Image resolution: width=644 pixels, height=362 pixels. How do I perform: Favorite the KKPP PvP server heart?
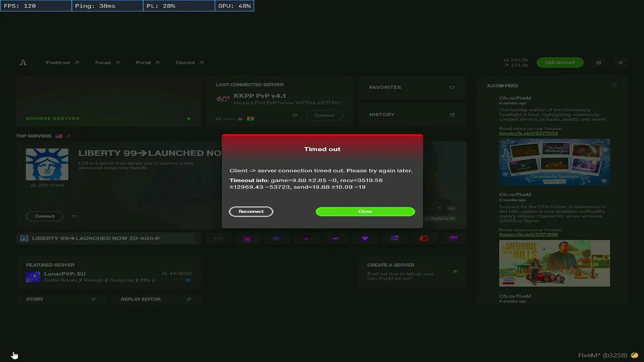coord(295,115)
